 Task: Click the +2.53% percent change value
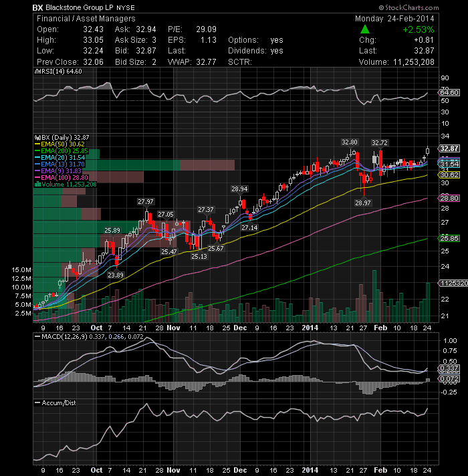(419, 29)
